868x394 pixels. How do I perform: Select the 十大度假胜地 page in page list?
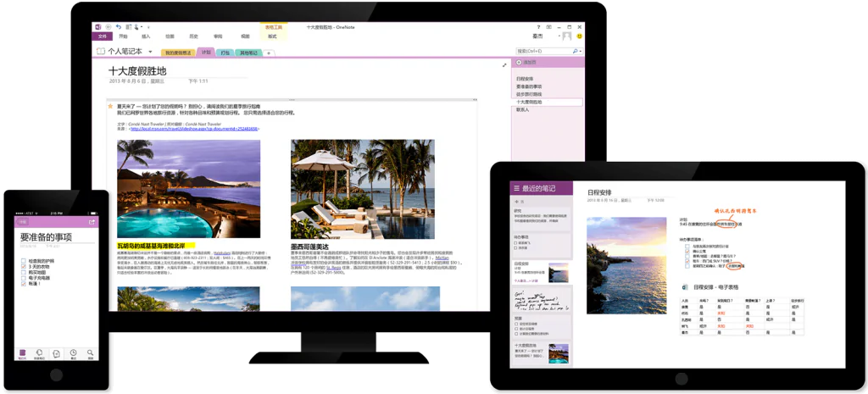click(547, 103)
